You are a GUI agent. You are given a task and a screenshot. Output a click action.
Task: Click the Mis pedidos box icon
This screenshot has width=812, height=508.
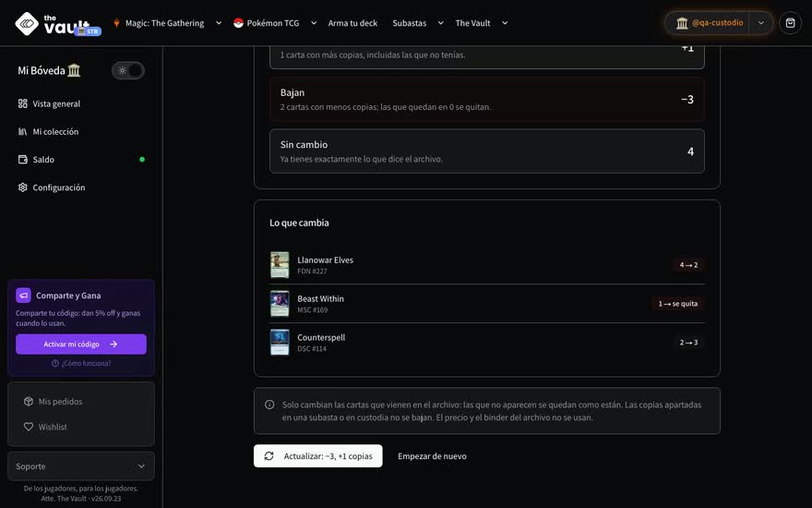[29, 402]
